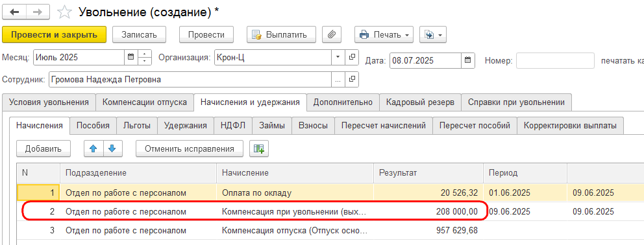Select the Результат column header
This screenshot has height=245, width=644.
point(428,173)
